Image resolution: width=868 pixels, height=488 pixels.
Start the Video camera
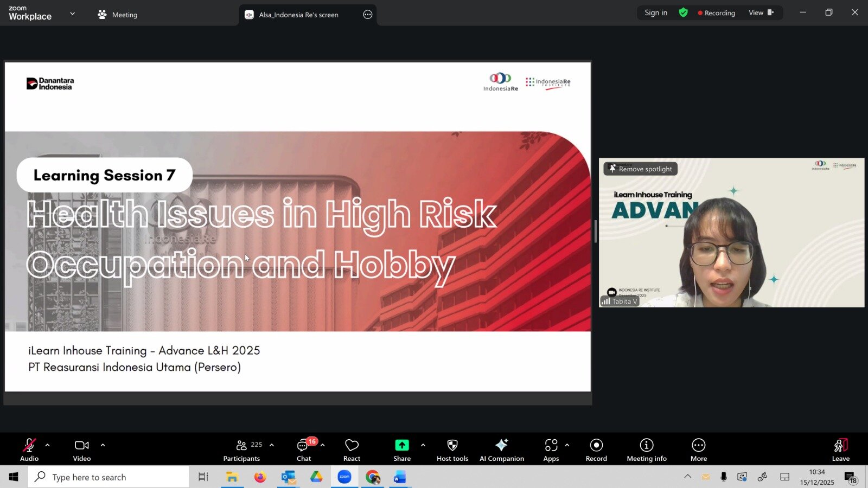81,449
